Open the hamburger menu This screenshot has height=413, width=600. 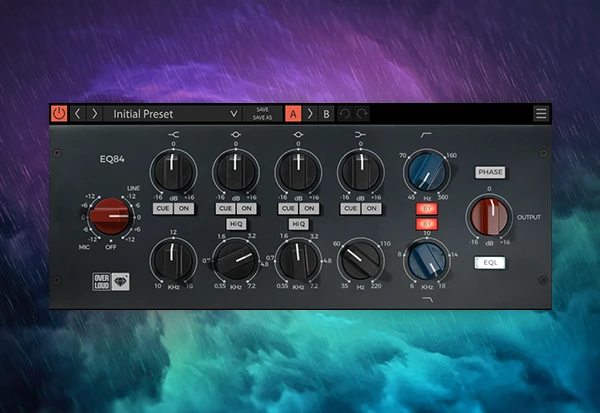click(541, 113)
